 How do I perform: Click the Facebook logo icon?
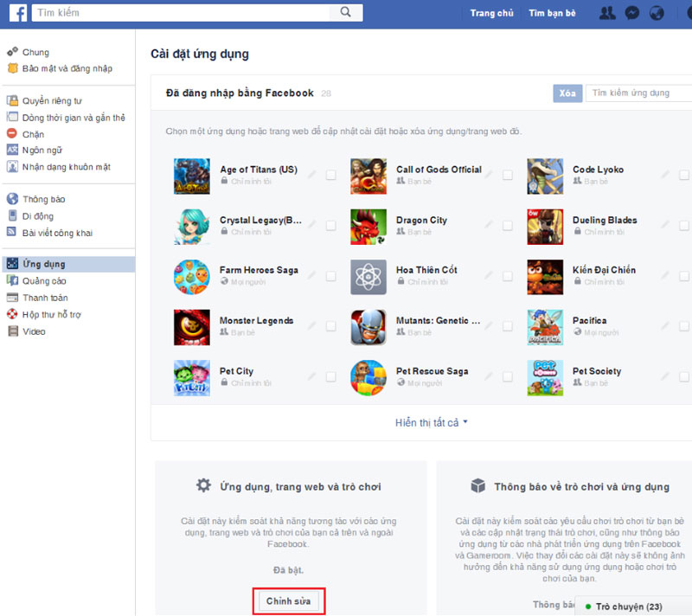tap(18, 13)
